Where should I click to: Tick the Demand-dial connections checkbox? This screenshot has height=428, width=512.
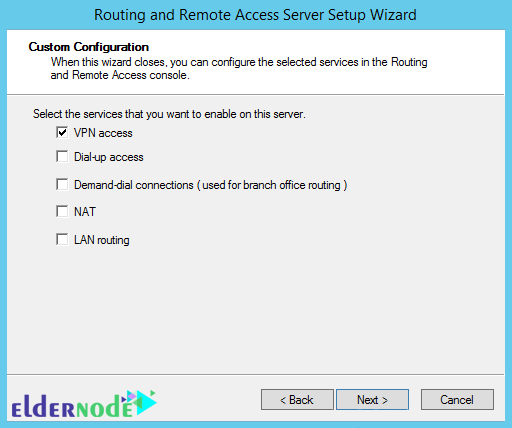click(x=62, y=184)
